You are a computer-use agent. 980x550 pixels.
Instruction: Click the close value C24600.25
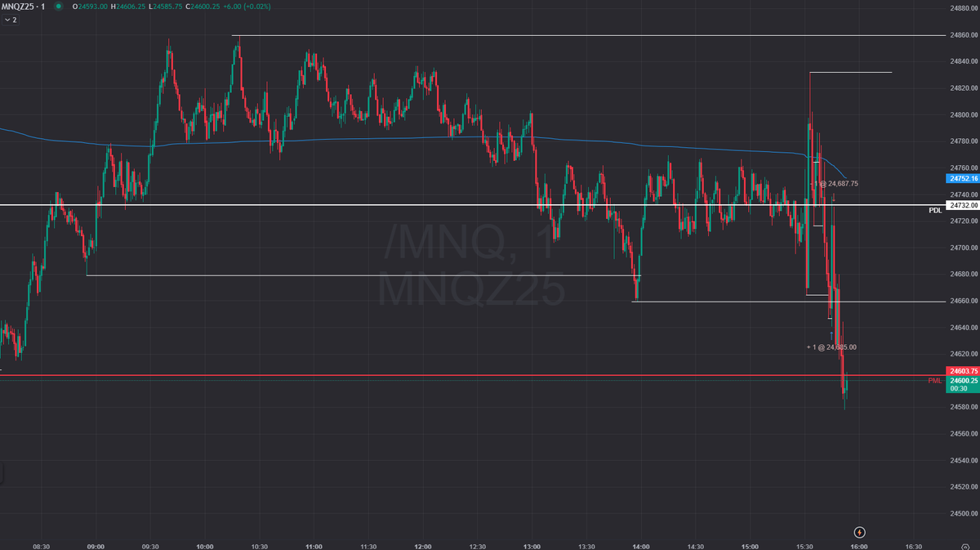204,7
